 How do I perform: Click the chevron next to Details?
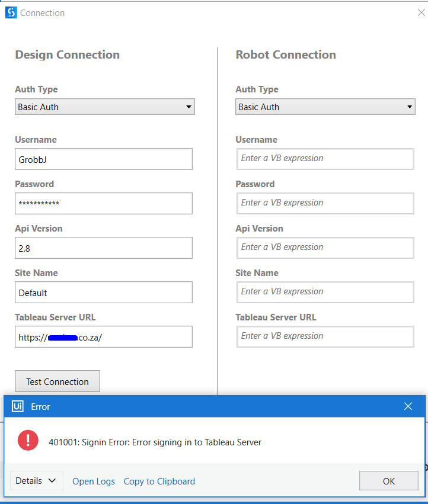(x=49, y=480)
